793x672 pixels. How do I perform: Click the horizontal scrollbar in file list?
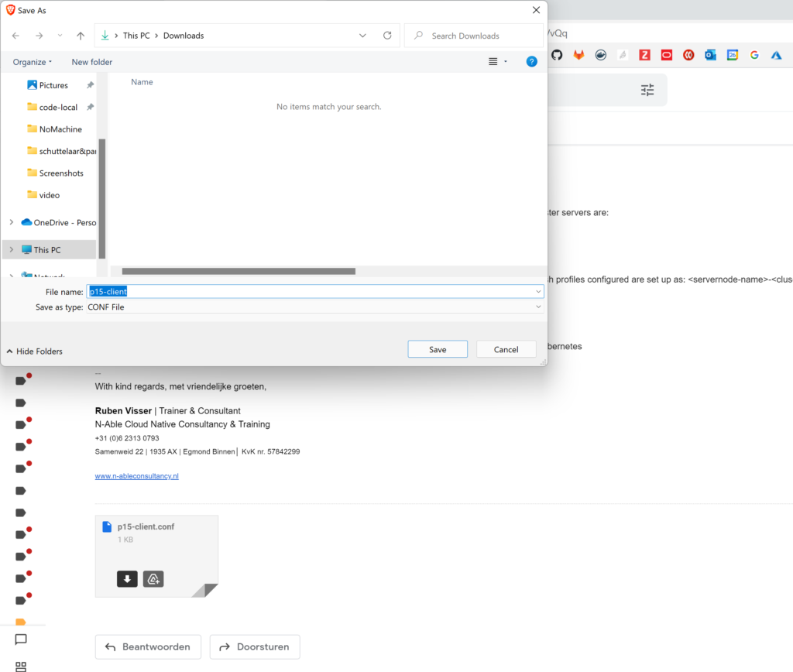[239, 271]
